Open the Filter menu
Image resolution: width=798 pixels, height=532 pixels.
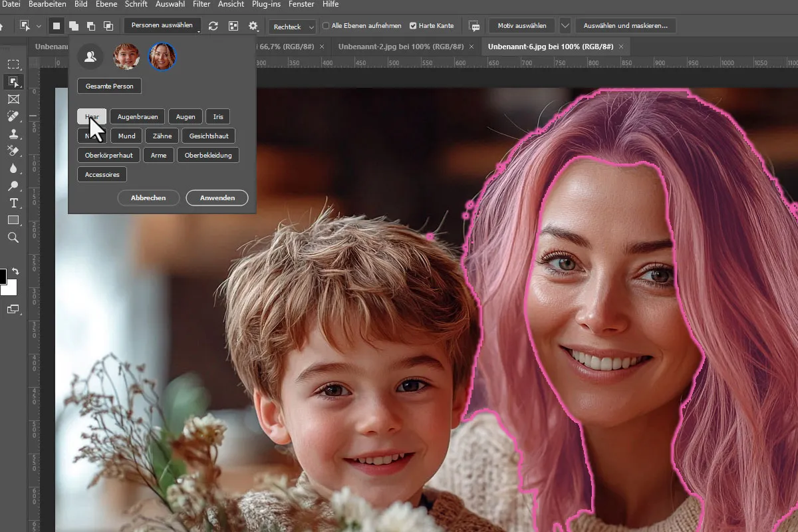point(201,4)
